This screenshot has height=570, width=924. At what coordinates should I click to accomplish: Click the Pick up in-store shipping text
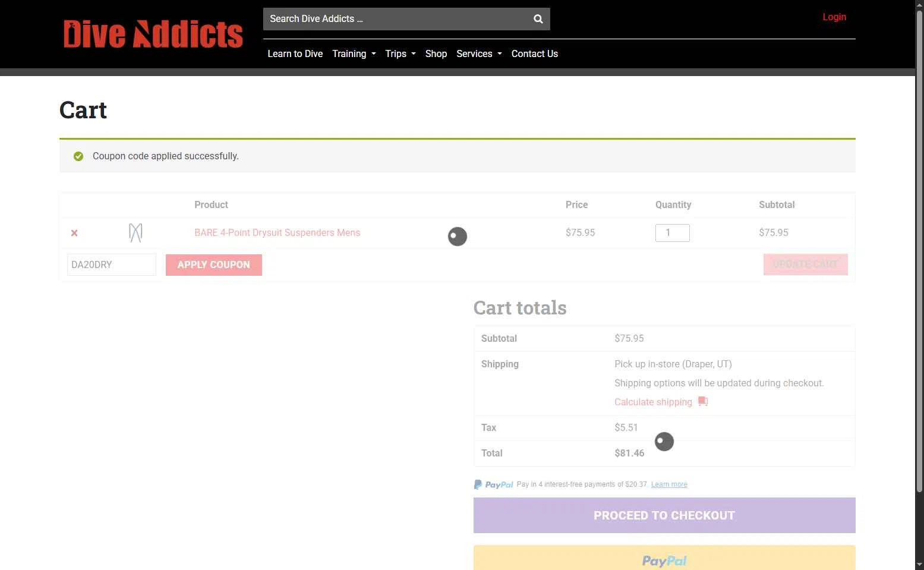pyautogui.click(x=673, y=364)
